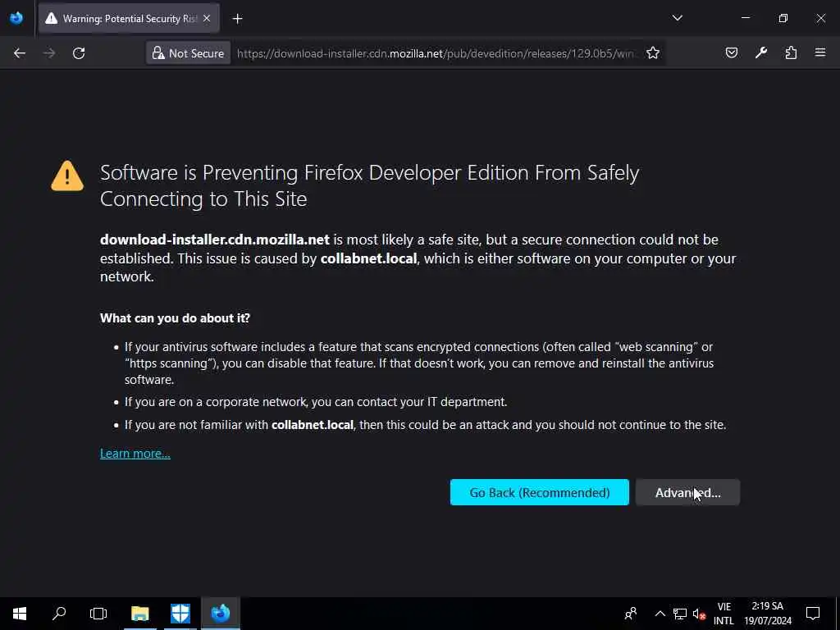Open the Windows Start menu
The width and height of the screenshot is (840, 630).
pos(20,614)
